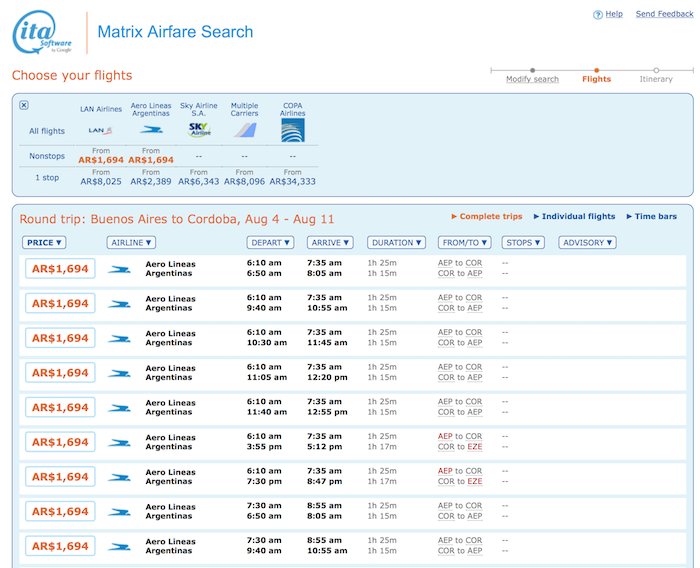Screen dimensions: 700x568
Task: Select the COPA Airlines logo
Action: pos(293,131)
